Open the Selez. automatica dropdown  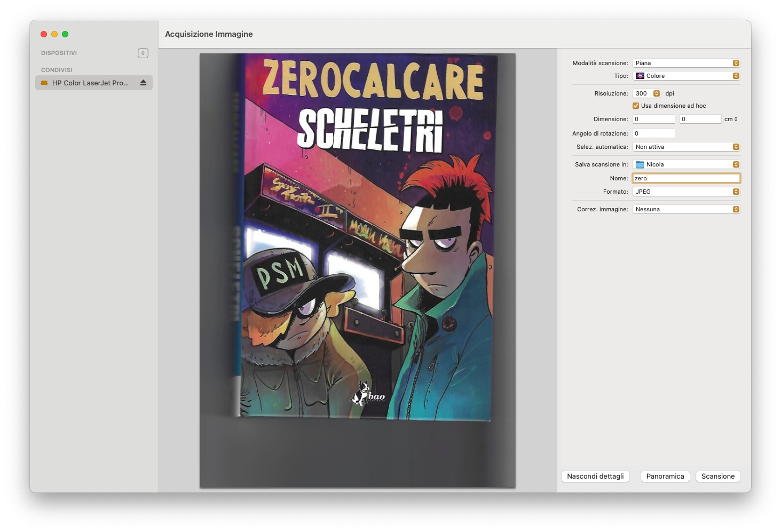click(x=686, y=147)
